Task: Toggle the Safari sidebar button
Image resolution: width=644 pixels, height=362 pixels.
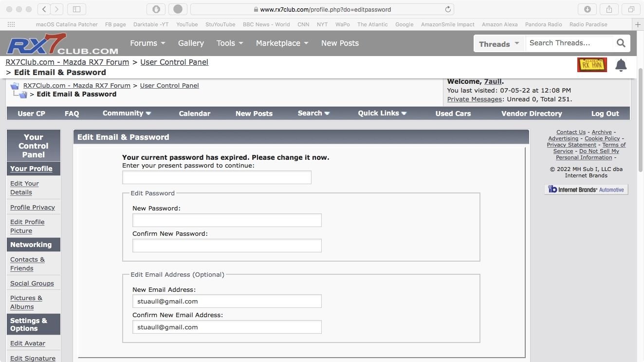Action: (76, 9)
